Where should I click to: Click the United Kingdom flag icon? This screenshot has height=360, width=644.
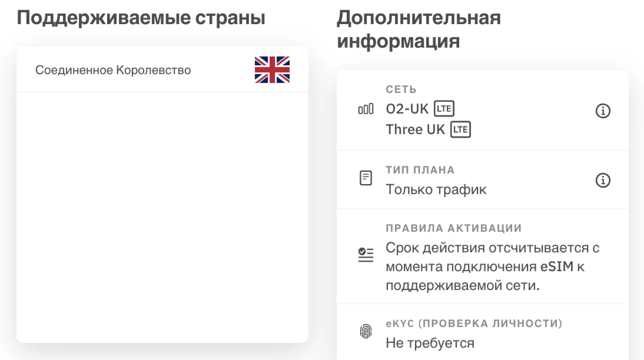[x=272, y=70]
